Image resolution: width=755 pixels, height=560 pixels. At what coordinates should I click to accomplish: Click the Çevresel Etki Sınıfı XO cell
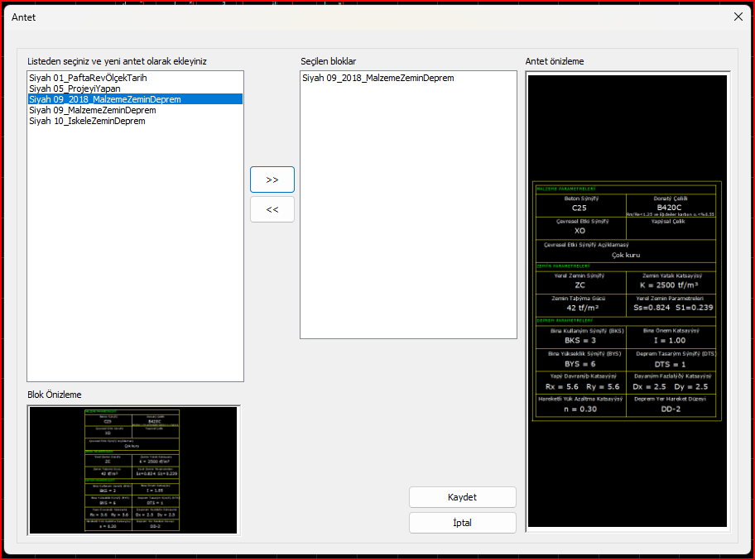click(x=579, y=229)
